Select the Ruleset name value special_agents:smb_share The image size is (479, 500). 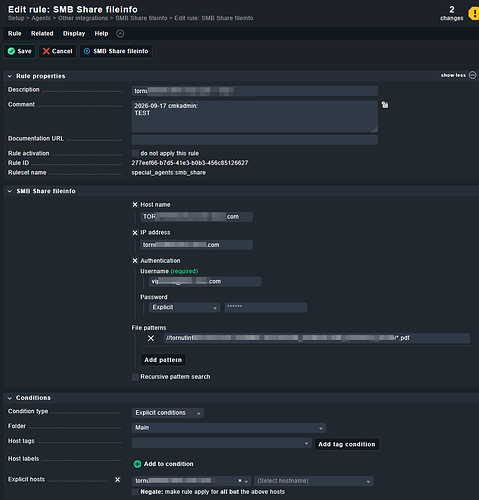click(168, 172)
